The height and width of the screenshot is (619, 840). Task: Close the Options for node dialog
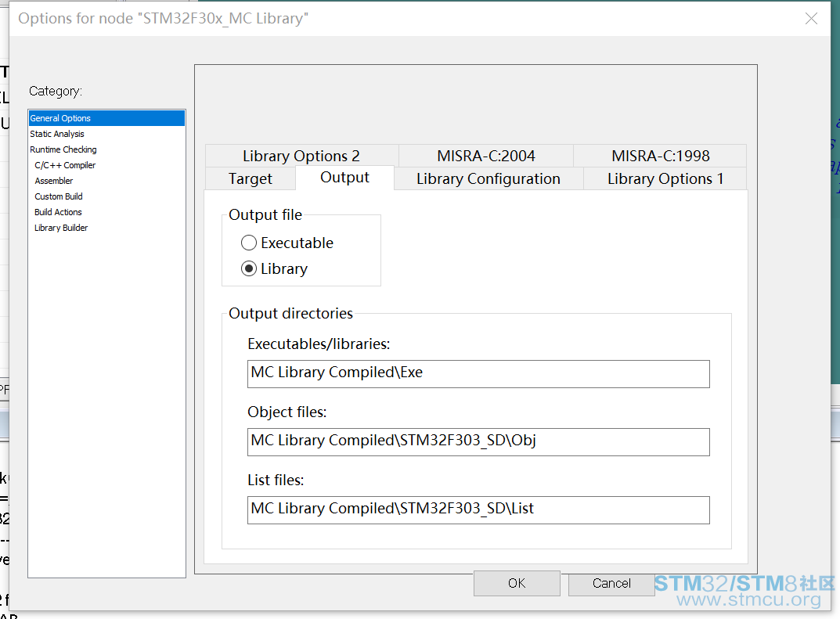811,19
